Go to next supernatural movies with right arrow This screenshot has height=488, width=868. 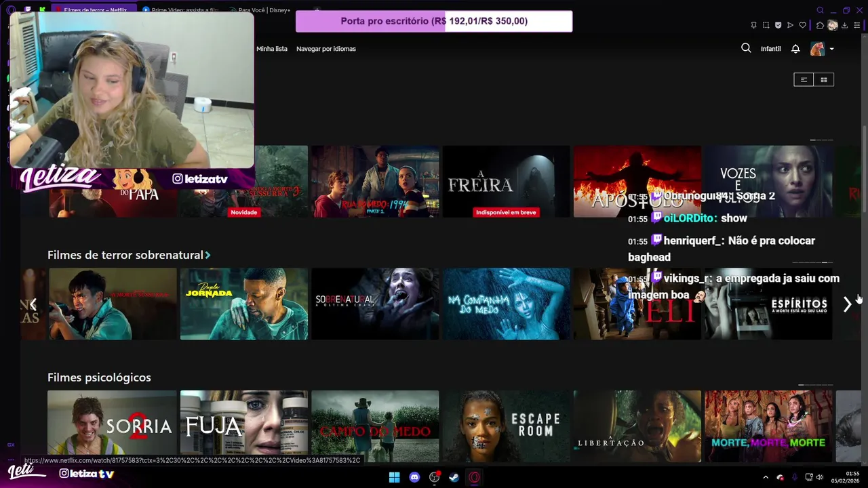click(847, 304)
